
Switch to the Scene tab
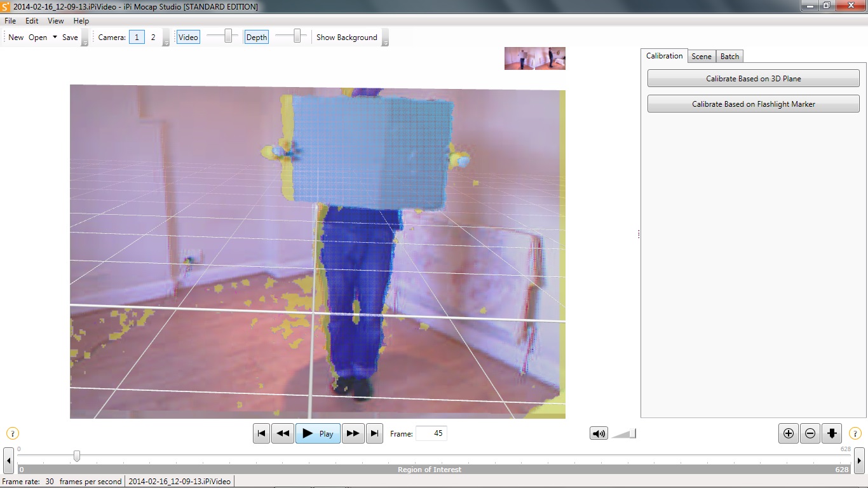(x=702, y=56)
